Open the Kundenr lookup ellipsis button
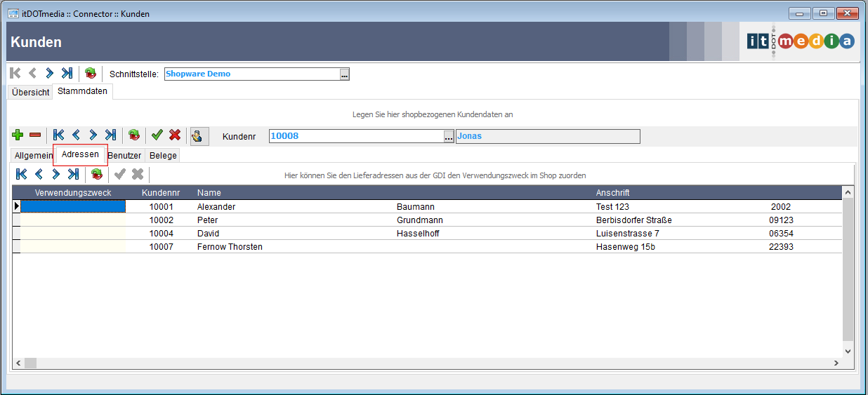 click(449, 137)
